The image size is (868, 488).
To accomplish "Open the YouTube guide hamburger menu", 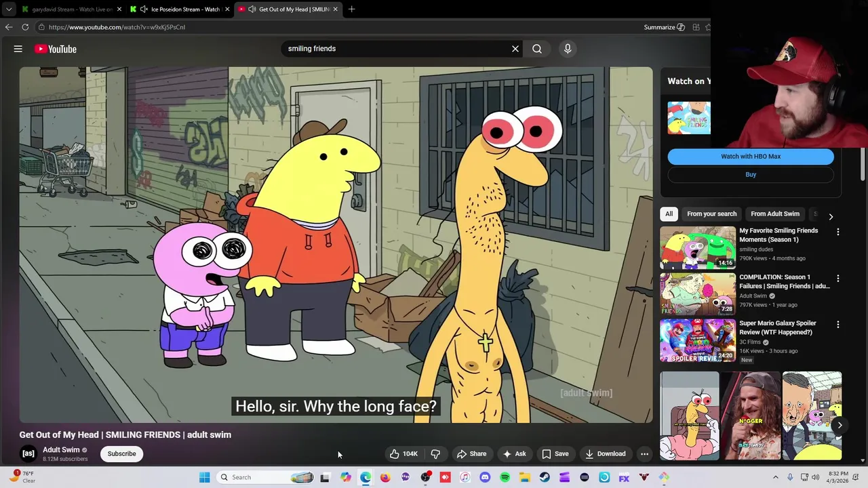I will [x=18, y=49].
